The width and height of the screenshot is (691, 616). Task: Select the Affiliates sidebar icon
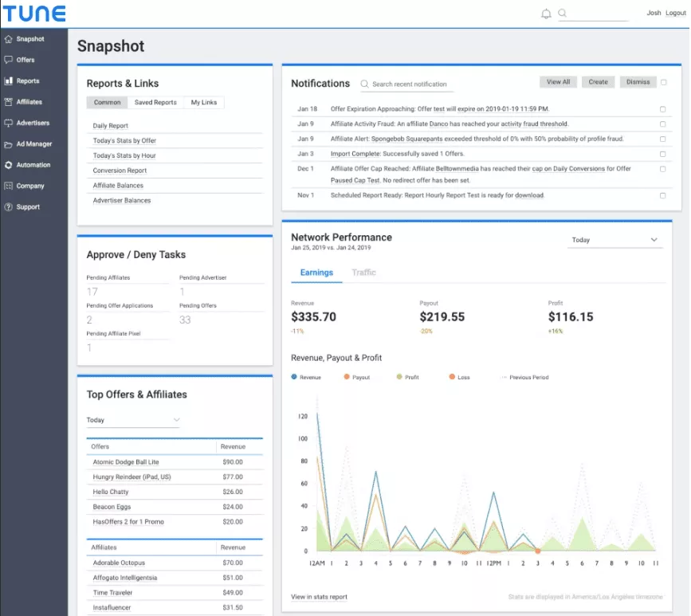(x=9, y=102)
